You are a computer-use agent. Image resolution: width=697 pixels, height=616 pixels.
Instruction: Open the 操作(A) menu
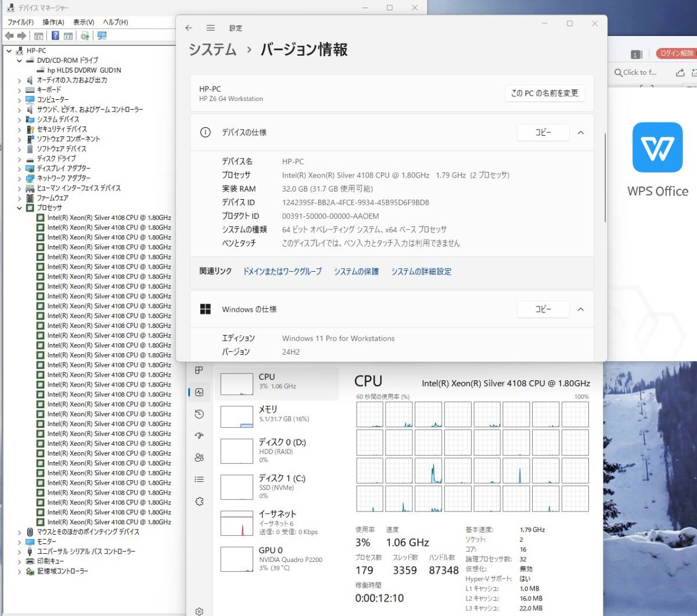(x=53, y=22)
